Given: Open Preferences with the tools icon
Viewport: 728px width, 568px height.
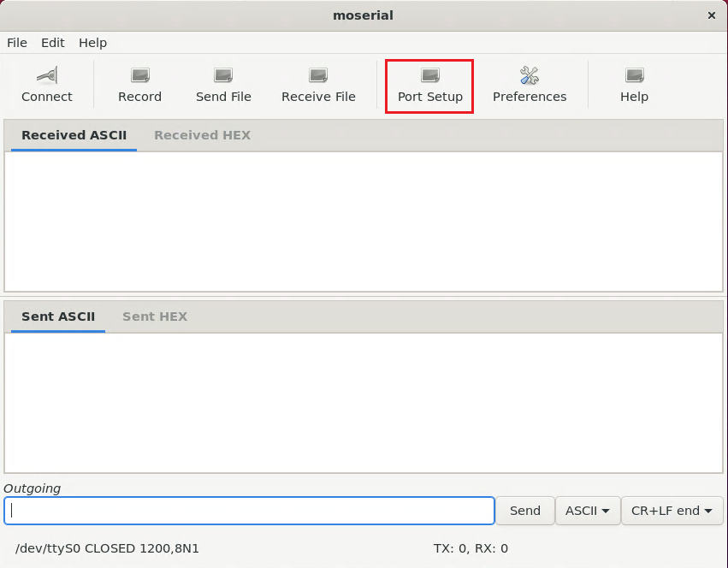Looking at the screenshot, I should (x=530, y=85).
